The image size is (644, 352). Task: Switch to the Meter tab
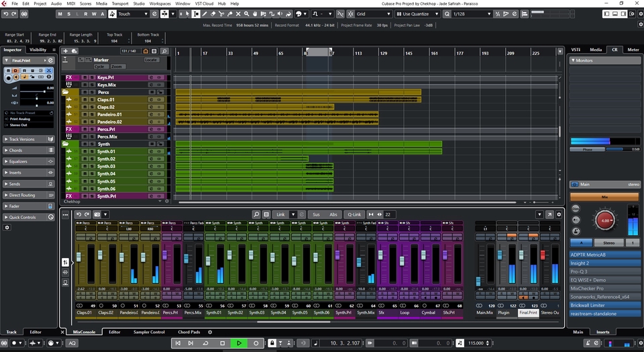pyautogui.click(x=633, y=49)
